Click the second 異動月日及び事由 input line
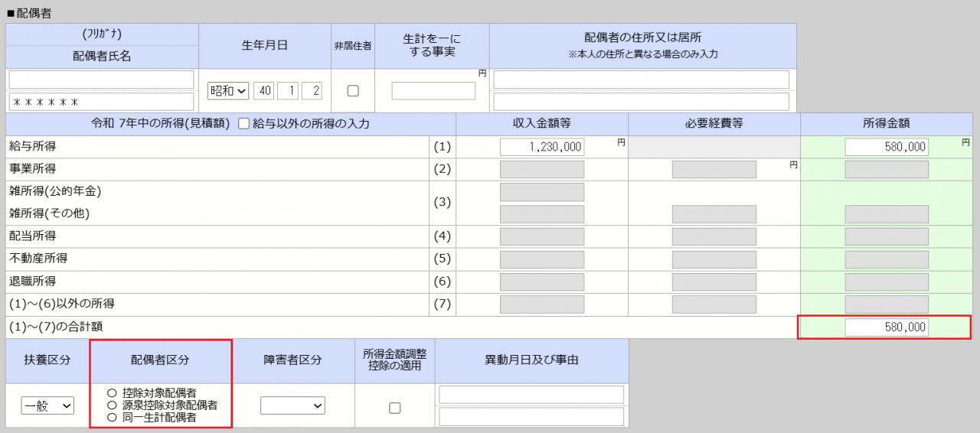Viewport: 980px width, 433px height. (531, 417)
